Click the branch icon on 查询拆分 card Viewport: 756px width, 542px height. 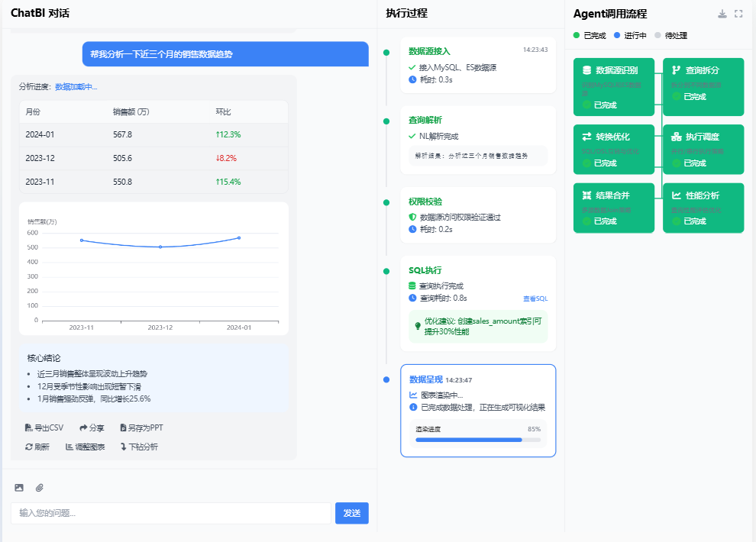(x=676, y=70)
